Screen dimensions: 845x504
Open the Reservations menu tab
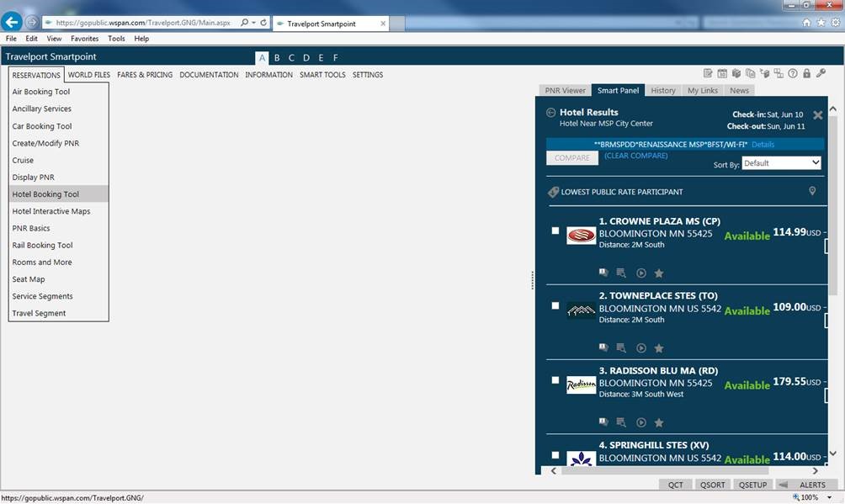pyautogui.click(x=36, y=75)
